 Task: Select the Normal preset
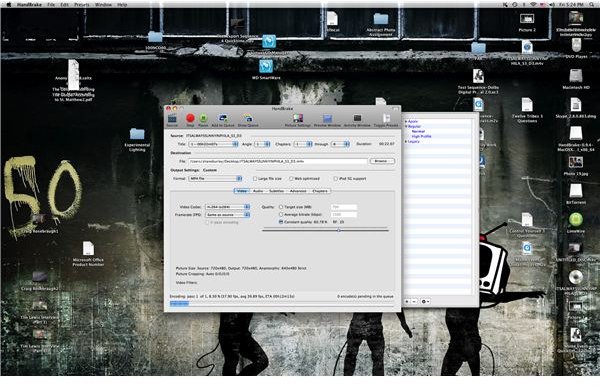point(418,131)
